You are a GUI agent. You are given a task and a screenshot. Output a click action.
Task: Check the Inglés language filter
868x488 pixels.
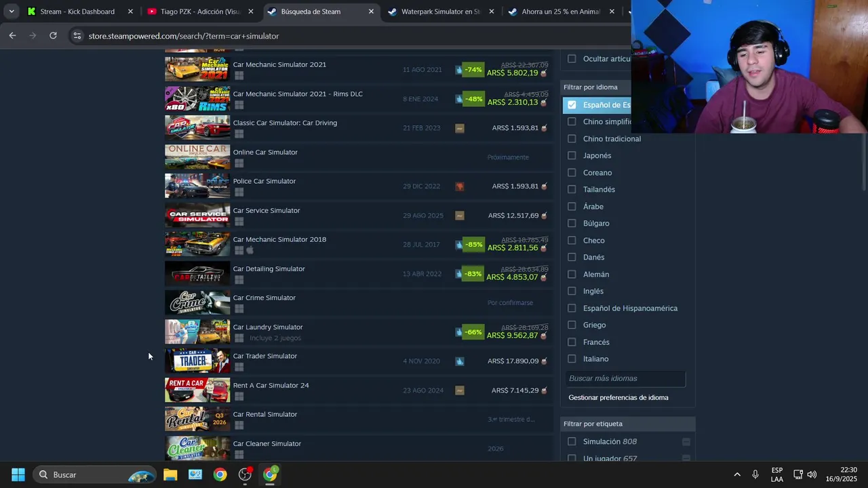coord(572,291)
